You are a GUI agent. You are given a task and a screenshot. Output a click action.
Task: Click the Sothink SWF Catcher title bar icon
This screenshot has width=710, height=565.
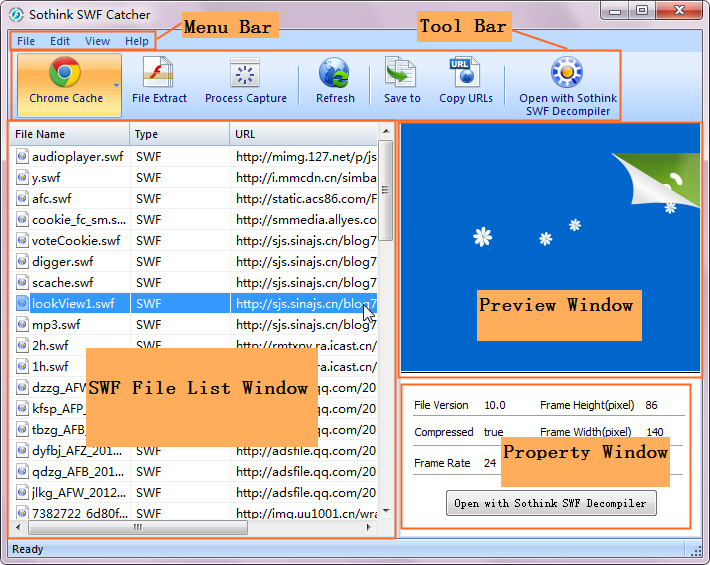pyautogui.click(x=16, y=14)
